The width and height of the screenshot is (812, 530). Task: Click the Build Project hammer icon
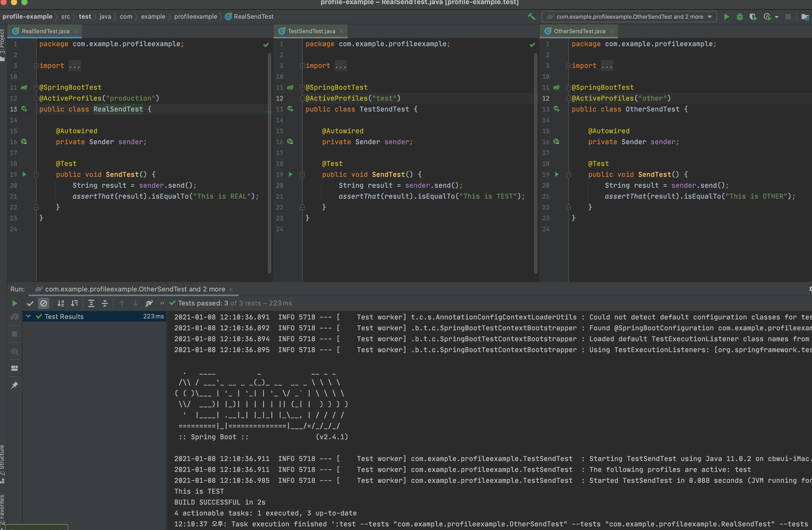point(531,16)
